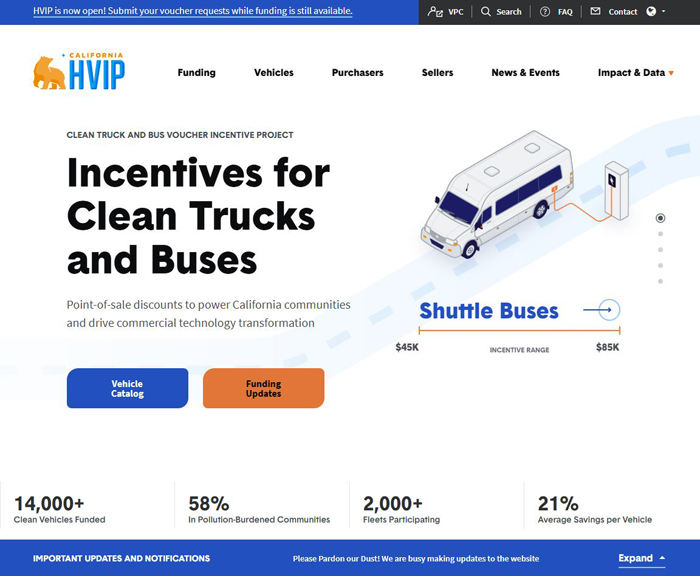
Task: Click the Shuttle Buses arrow circle
Action: 609,310
